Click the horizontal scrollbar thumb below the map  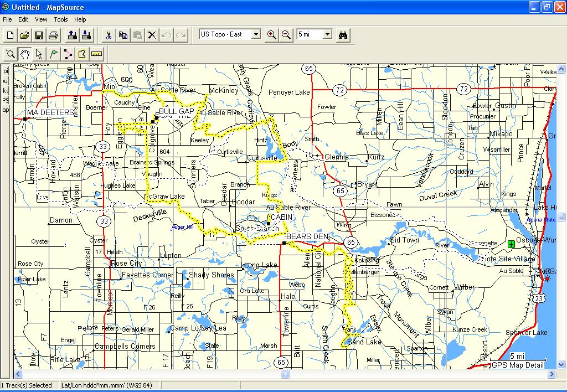[285, 374]
